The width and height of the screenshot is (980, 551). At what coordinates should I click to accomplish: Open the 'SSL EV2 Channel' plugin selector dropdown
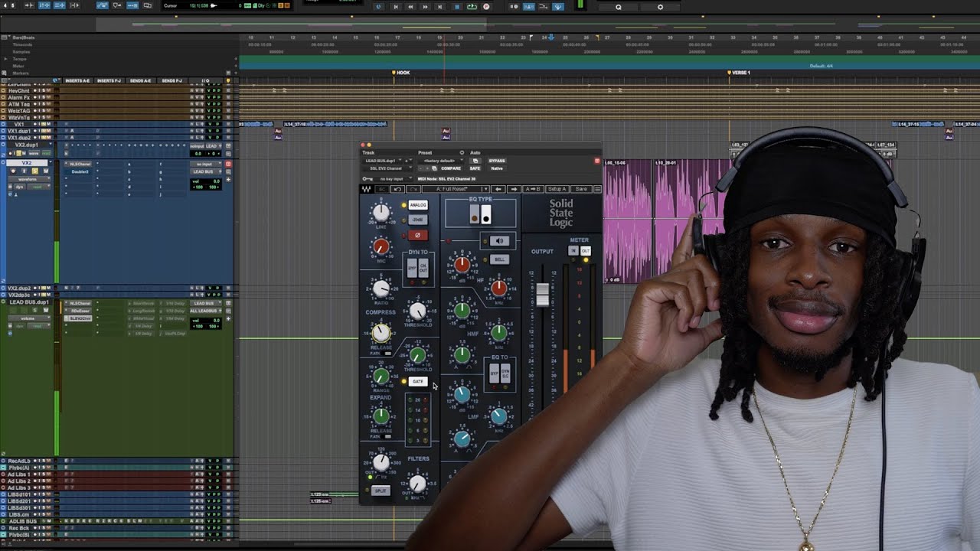(x=387, y=168)
